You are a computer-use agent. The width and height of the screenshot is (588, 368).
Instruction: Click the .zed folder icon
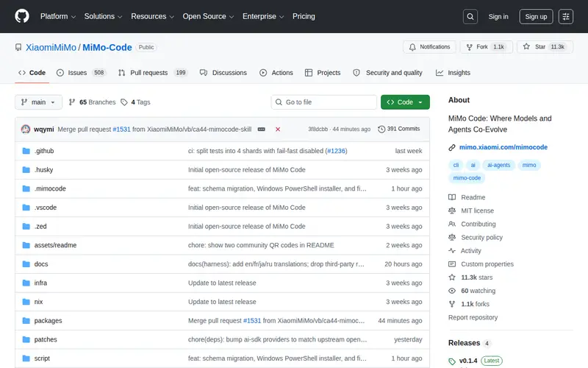pyautogui.click(x=26, y=227)
